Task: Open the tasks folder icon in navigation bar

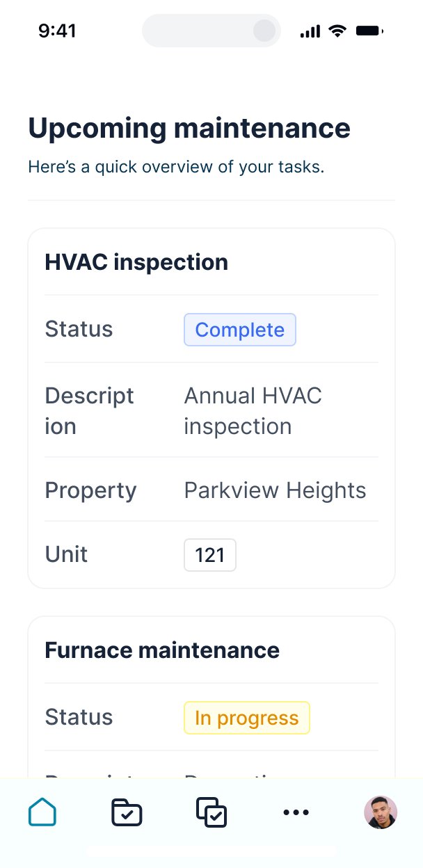Action: (x=127, y=812)
